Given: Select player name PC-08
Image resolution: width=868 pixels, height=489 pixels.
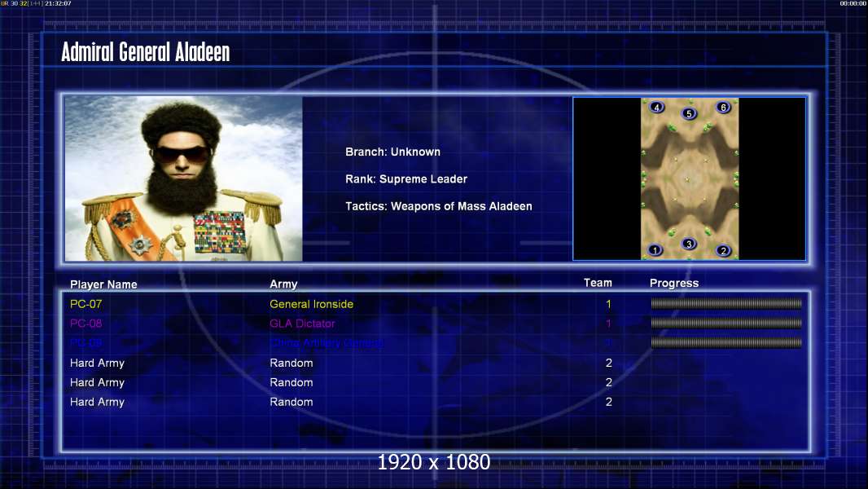Looking at the screenshot, I should (x=85, y=324).
